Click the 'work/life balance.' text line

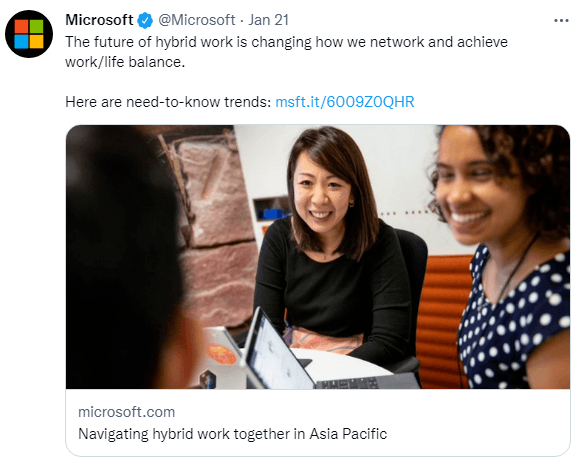tap(125, 62)
